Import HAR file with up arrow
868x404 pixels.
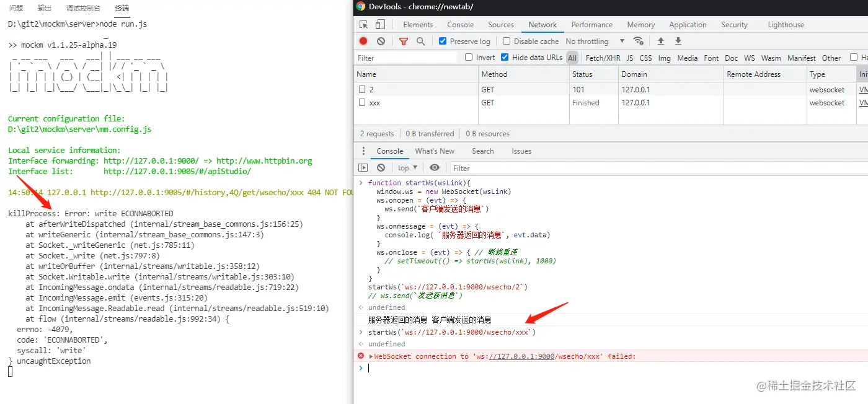(661, 41)
